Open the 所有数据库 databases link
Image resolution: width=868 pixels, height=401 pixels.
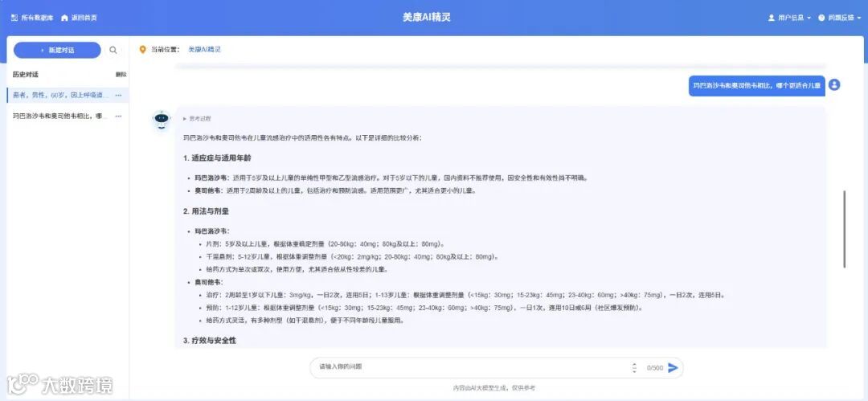pos(32,18)
